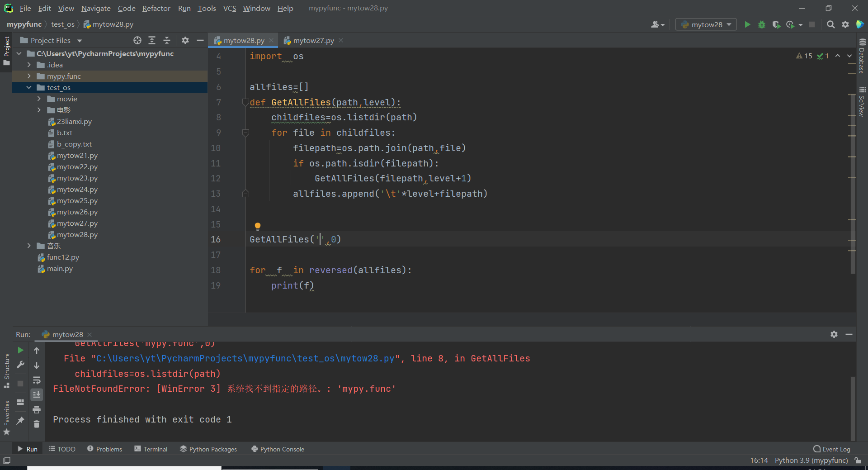Go down the stack trace arrow
868x470 pixels.
[37, 365]
